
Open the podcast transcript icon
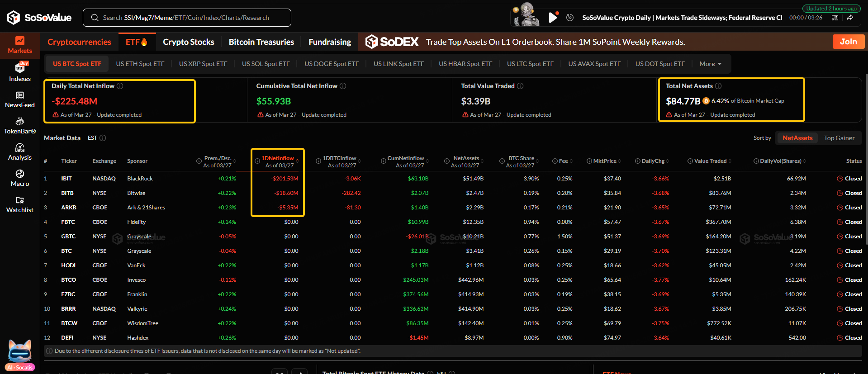click(x=835, y=18)
